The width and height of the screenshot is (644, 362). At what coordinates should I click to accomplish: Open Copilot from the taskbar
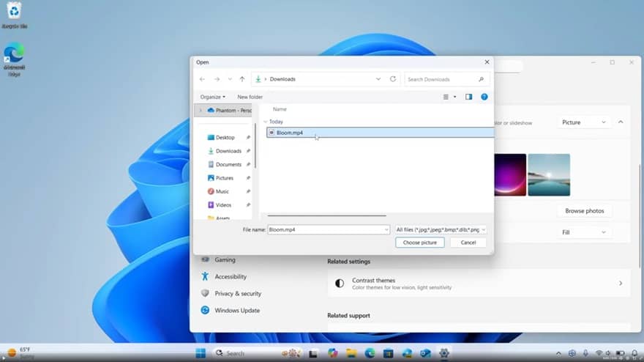click(333, 353)
